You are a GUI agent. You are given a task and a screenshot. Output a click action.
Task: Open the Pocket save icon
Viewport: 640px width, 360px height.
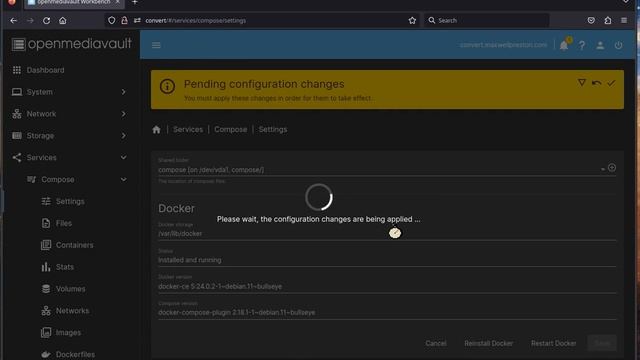591,20
